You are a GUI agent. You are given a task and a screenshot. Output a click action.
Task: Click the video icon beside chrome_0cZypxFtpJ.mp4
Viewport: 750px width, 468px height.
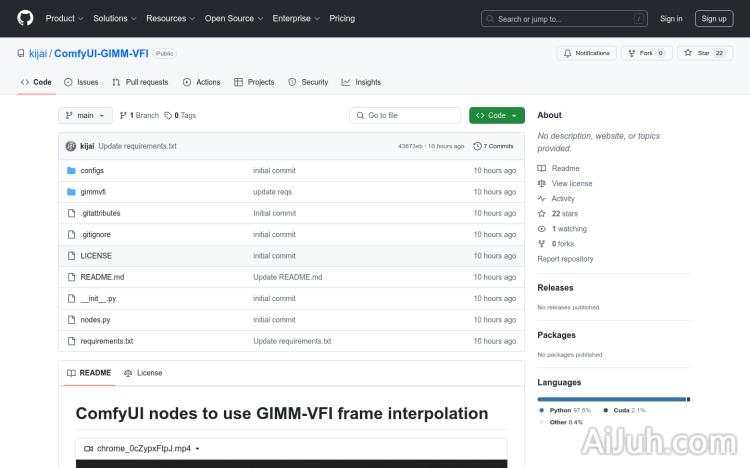tap(88, 448)
